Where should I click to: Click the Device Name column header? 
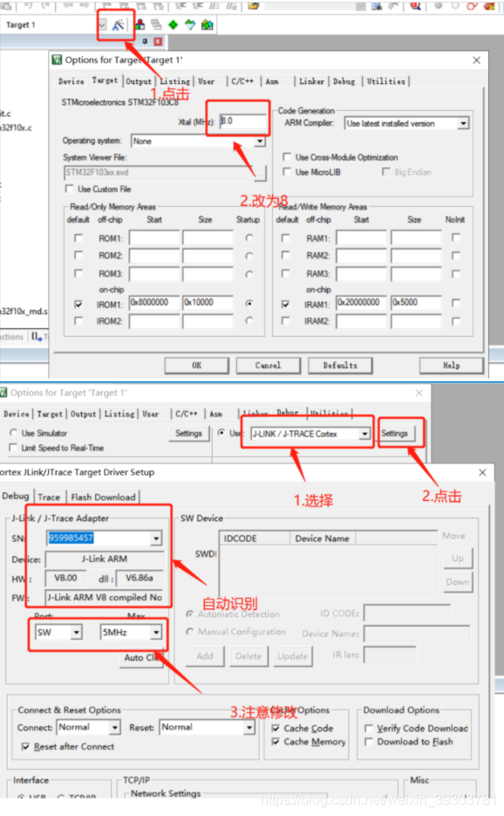click(323, 538)
